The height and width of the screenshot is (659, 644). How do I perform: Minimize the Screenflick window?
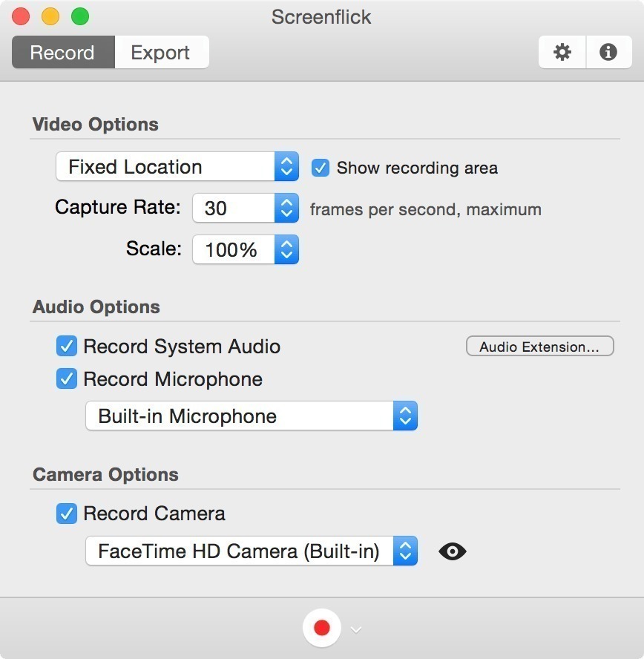(50, 16)
